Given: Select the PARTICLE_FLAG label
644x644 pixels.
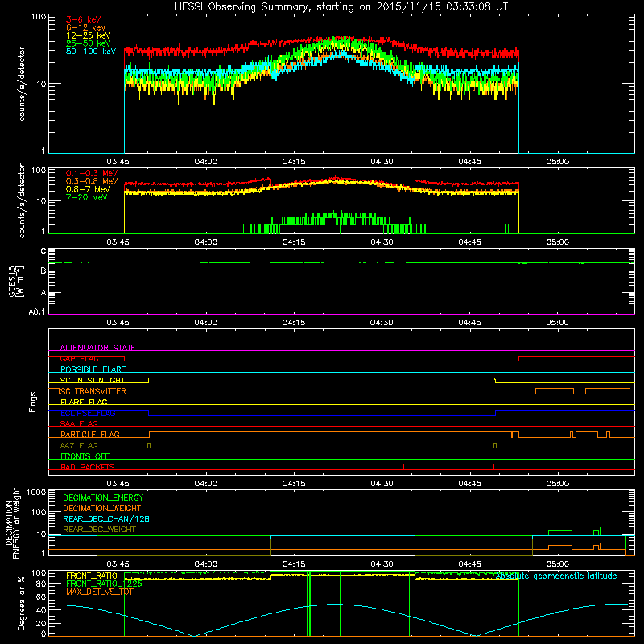Looking at the screenshot, I should point(90,435).
